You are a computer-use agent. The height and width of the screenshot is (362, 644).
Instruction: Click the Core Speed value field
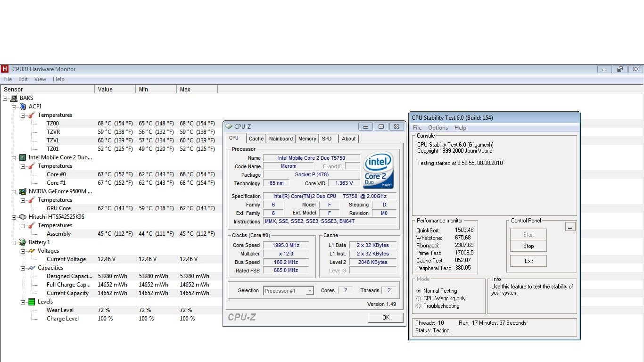(x=286, y=245)
